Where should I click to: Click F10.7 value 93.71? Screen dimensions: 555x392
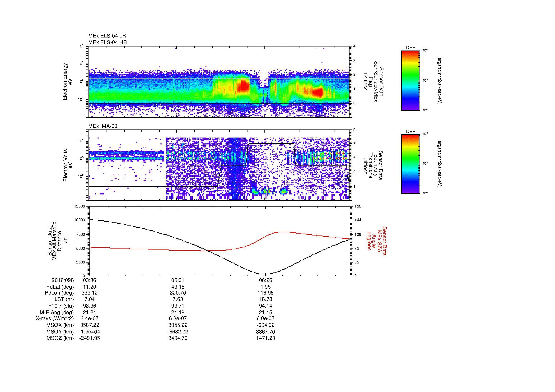pyautogui.click(x=178, y=306)
